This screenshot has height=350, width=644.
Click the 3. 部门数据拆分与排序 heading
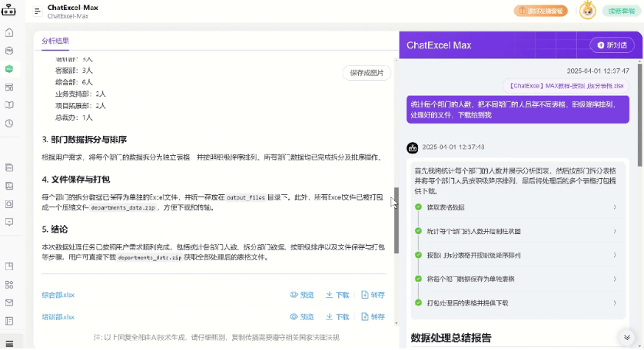(x=85, y=140)
